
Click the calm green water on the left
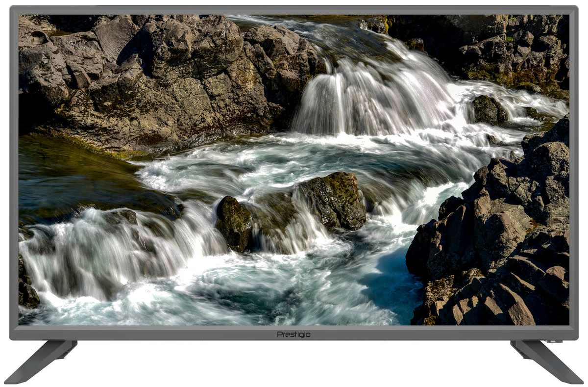(69, 177)
